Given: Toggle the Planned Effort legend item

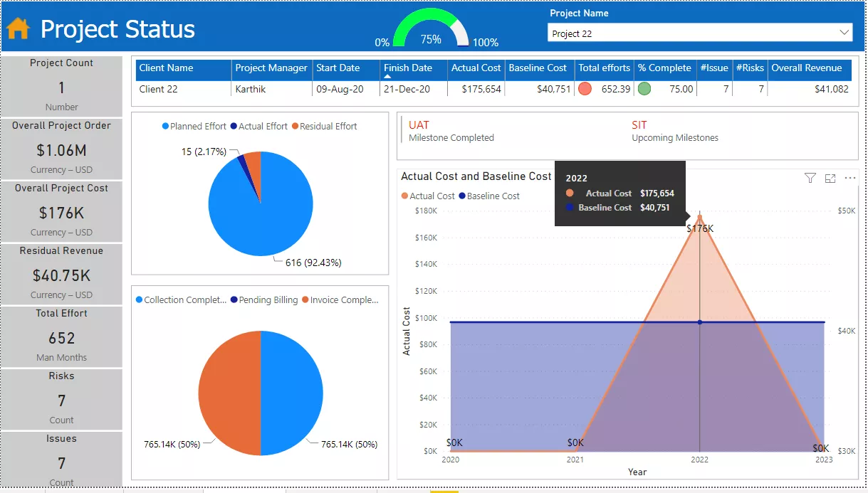Looking at the screenshot, I should coord(193,126).
